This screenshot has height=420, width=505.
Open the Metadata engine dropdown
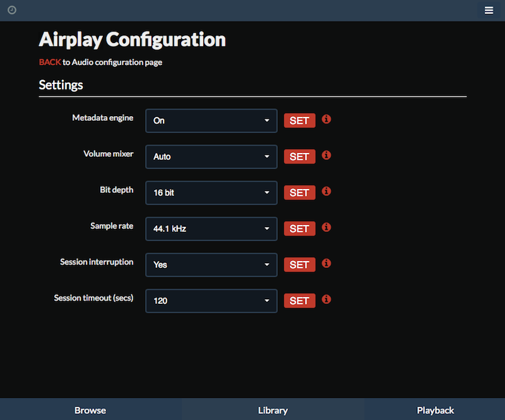pos(211,121)
